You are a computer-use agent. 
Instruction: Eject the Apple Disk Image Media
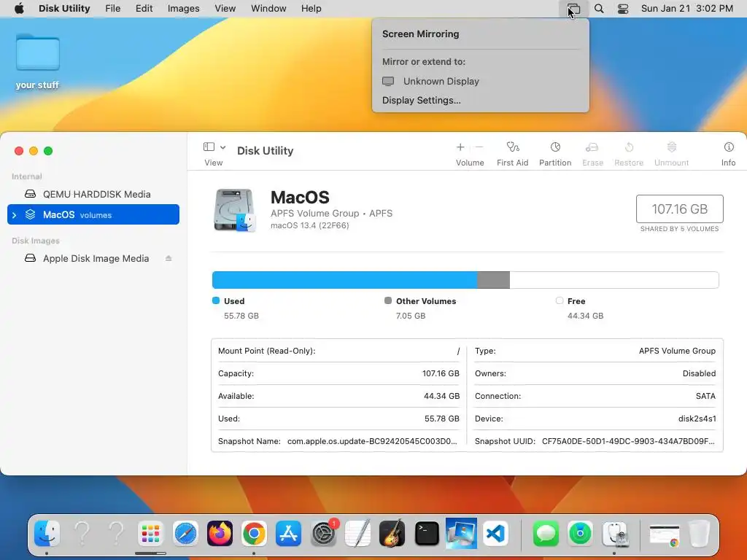[169, 259]
